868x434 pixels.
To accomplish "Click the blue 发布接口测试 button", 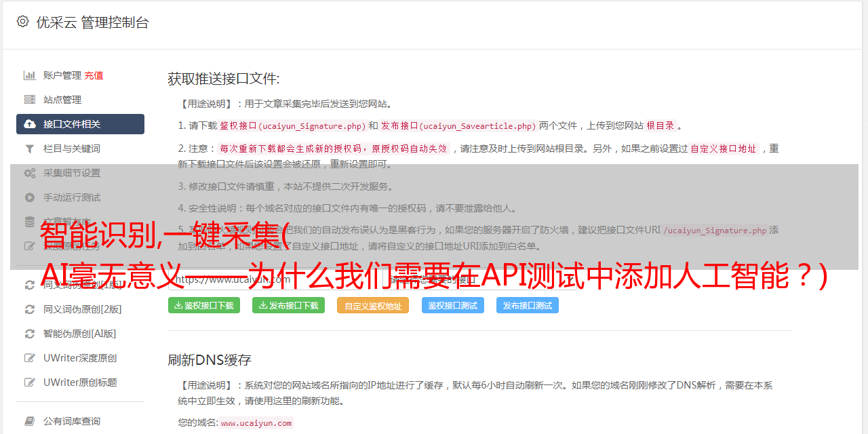I will click(x=528, y=305).
